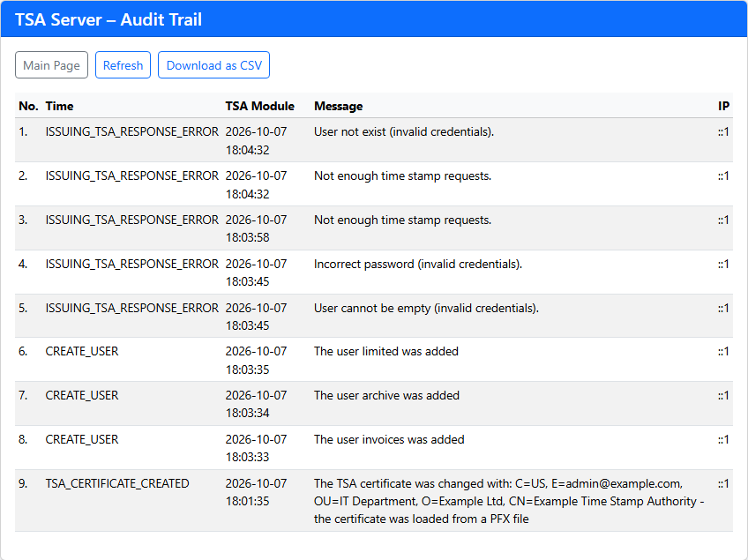Click 'ISSUING_TSA_RESPONSE_ERROR' in row 5
The image size is (748, 560).
point(132,308)
